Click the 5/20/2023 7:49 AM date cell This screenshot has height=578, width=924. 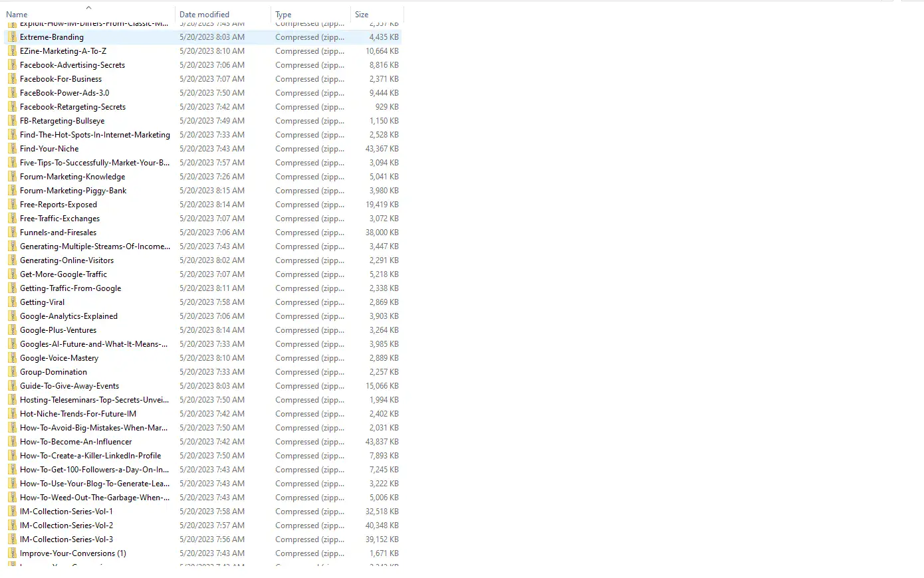coord(212,121)
